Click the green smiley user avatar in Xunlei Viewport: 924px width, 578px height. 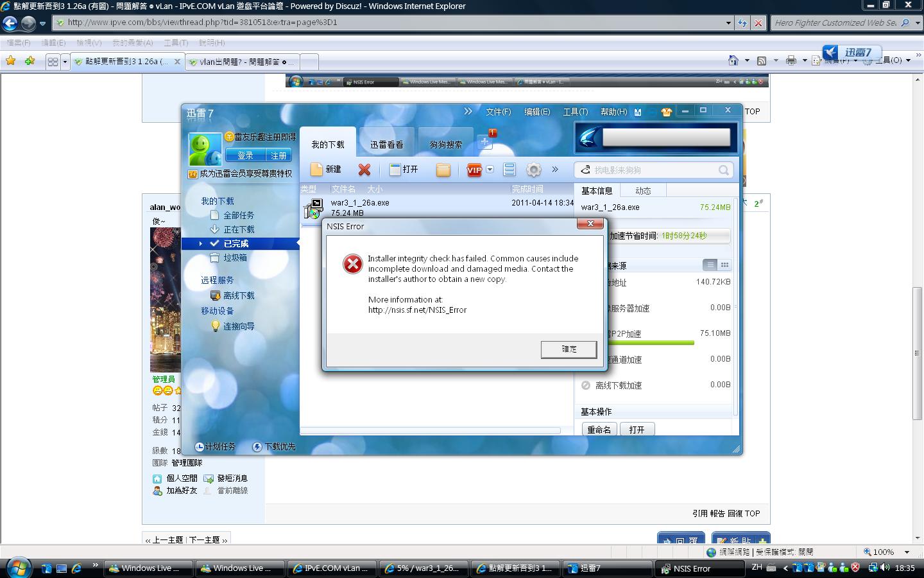(x=205, y=150)
